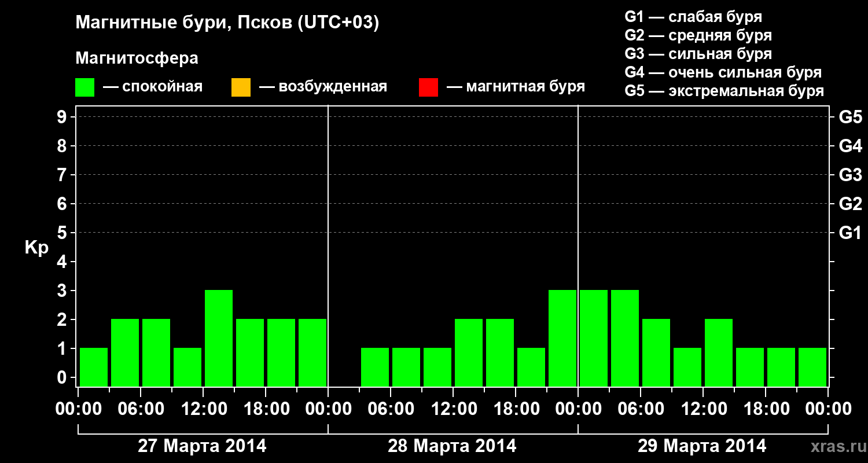Click the '— возбужденная' legend label
Viewport: 868px width, 463px height.
(x=323, y=87)
